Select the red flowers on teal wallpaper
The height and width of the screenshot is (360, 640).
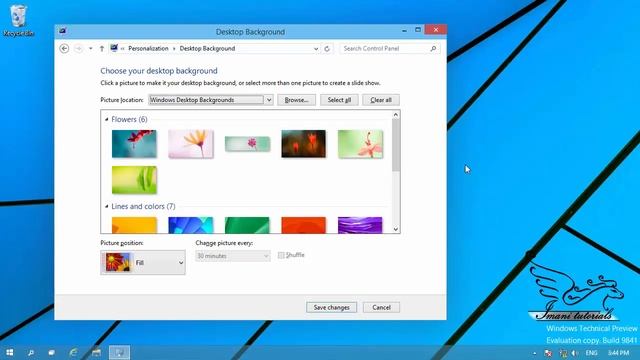tap(134, 144)
